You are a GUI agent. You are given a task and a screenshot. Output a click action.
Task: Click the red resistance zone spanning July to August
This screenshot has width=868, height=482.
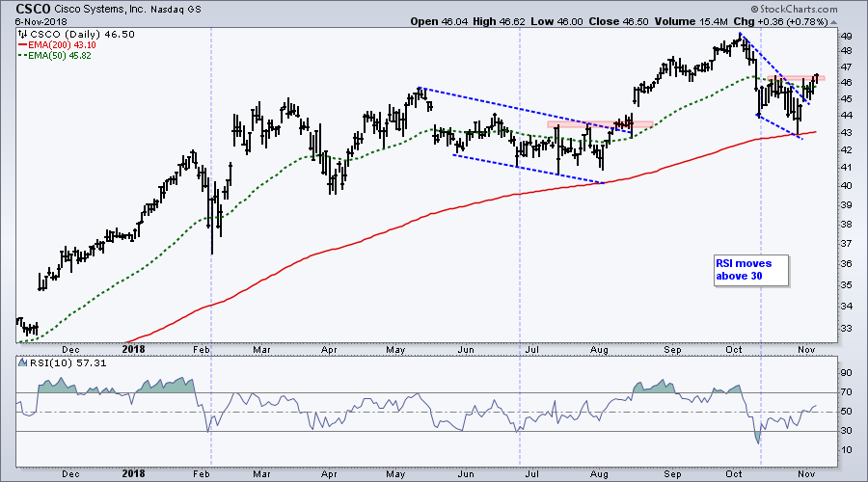[x=600, y=124]
